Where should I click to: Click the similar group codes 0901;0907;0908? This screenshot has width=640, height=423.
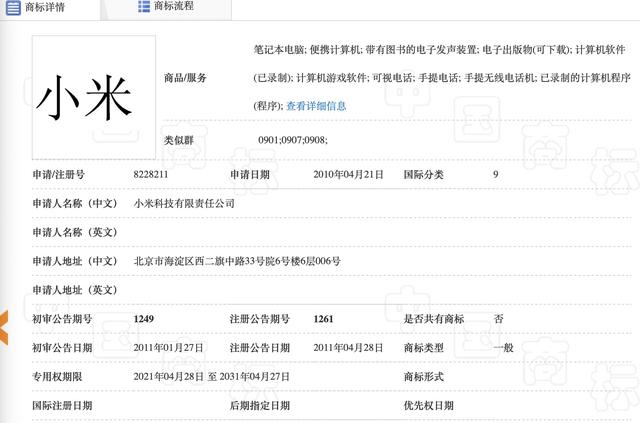point(292,140)
